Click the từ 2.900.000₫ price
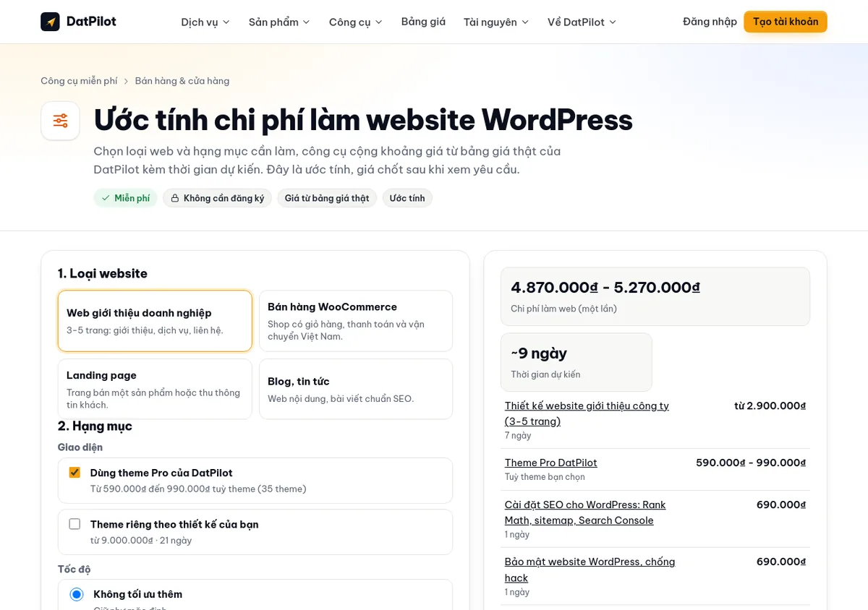 point(770,405)
